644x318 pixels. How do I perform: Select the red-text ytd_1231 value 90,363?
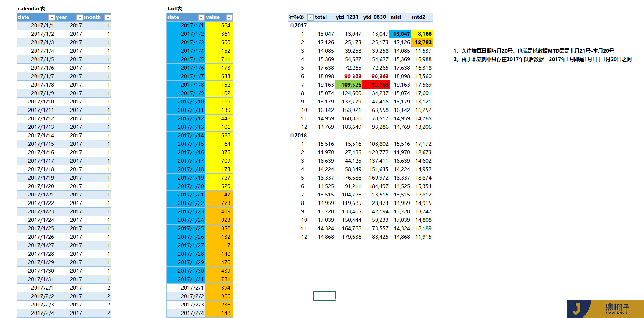coord(353,76)
